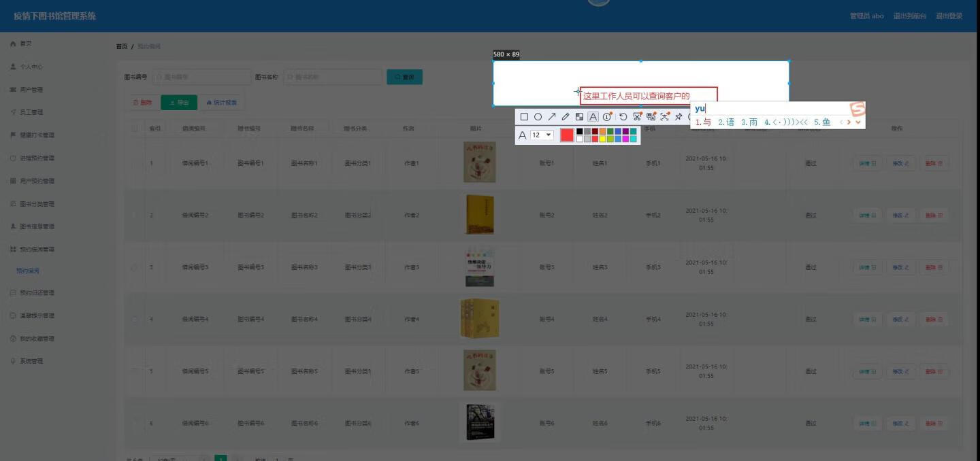Select the numbered step marker tool

[607, 117]
